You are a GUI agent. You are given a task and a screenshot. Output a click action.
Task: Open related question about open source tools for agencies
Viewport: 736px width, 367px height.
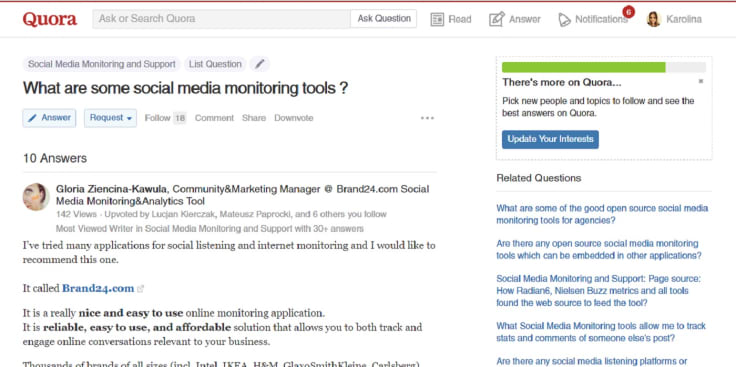pos(602,214)
